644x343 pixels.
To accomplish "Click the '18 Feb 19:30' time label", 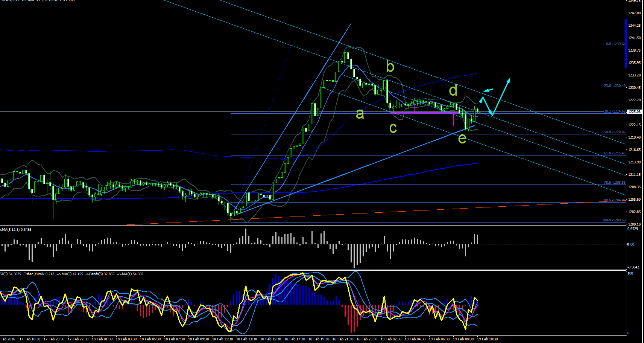I will coord(319,339).
